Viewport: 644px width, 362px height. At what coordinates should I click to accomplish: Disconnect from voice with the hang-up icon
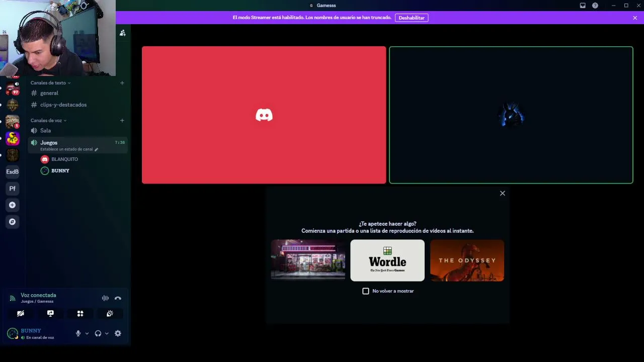click(x=118, y=298)
